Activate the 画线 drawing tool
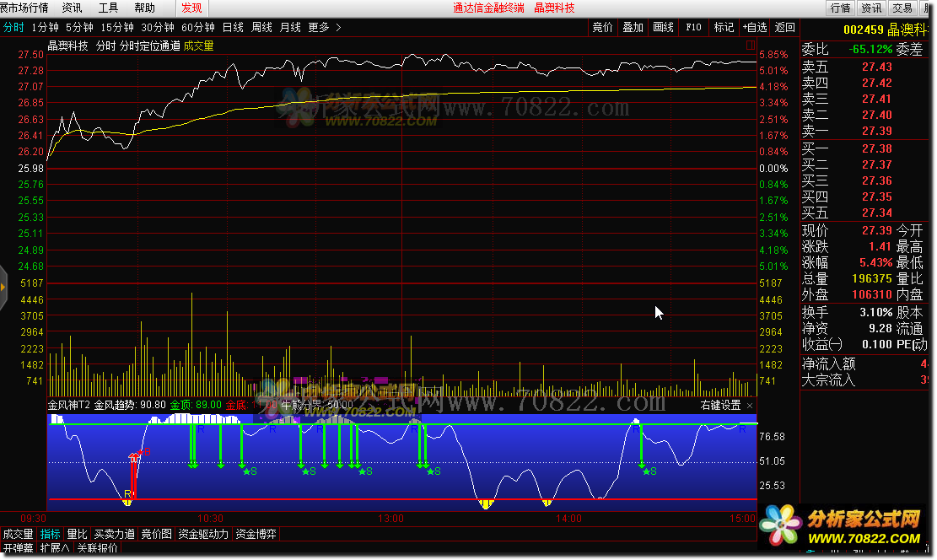 point(663,28)
